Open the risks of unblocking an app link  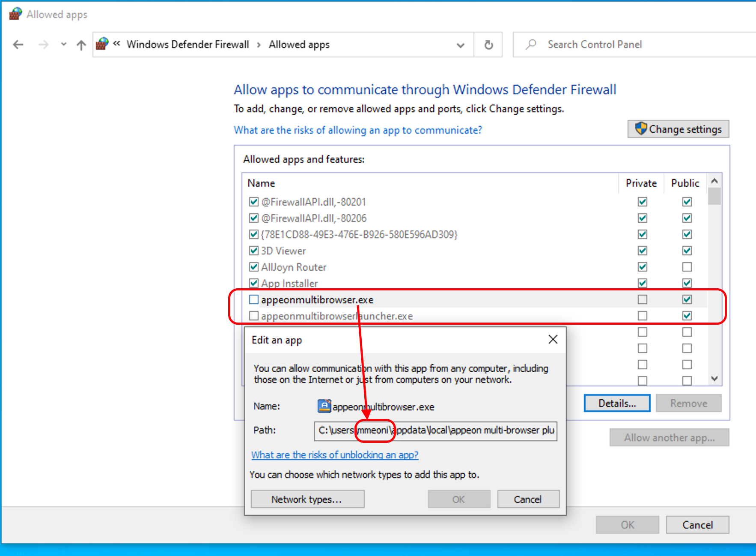click(x=335, y=455)
